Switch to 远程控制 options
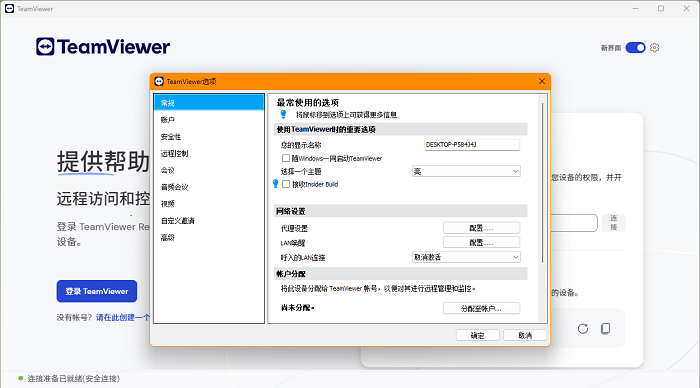The image size is (700, 388). [209, 154]
